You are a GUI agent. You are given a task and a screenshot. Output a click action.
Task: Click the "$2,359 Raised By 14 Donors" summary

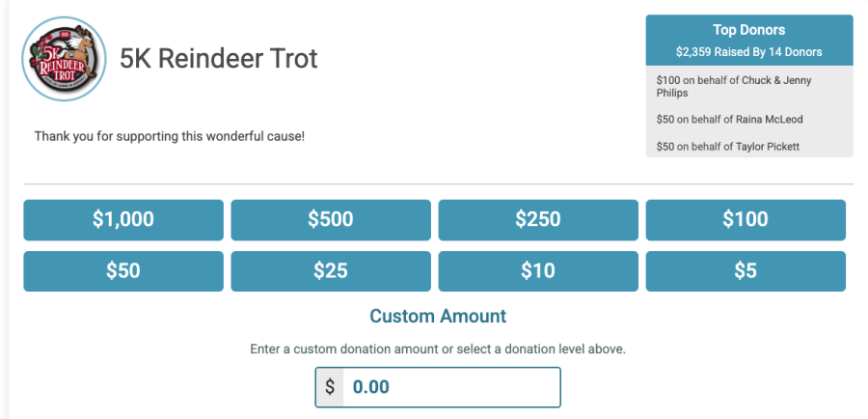click(748, 52)
